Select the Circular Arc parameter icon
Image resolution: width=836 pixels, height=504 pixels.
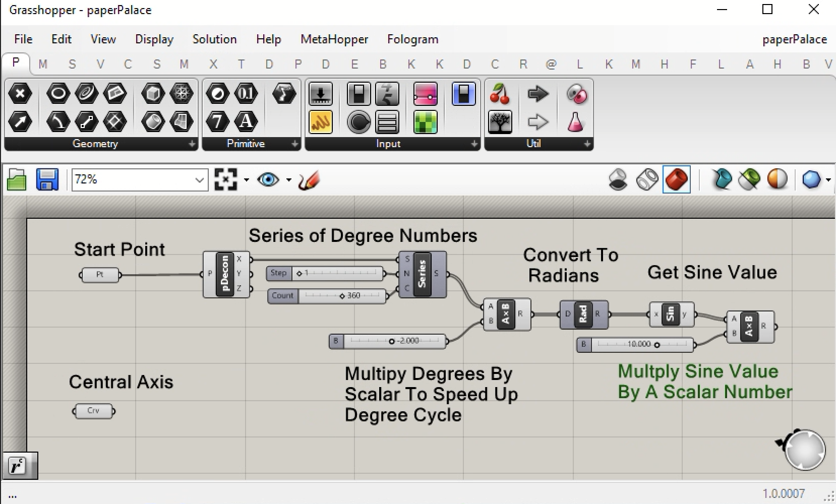click(x=58, y=121)
